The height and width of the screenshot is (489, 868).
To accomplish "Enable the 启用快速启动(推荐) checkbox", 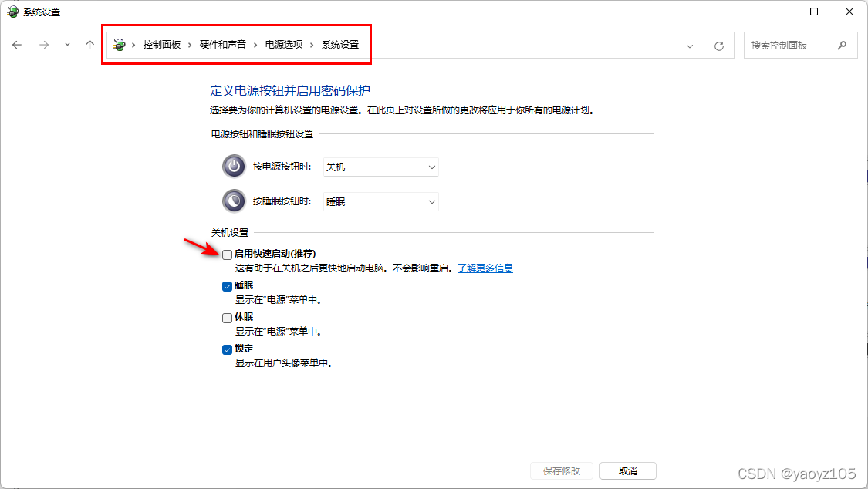I will coord(227,254).
